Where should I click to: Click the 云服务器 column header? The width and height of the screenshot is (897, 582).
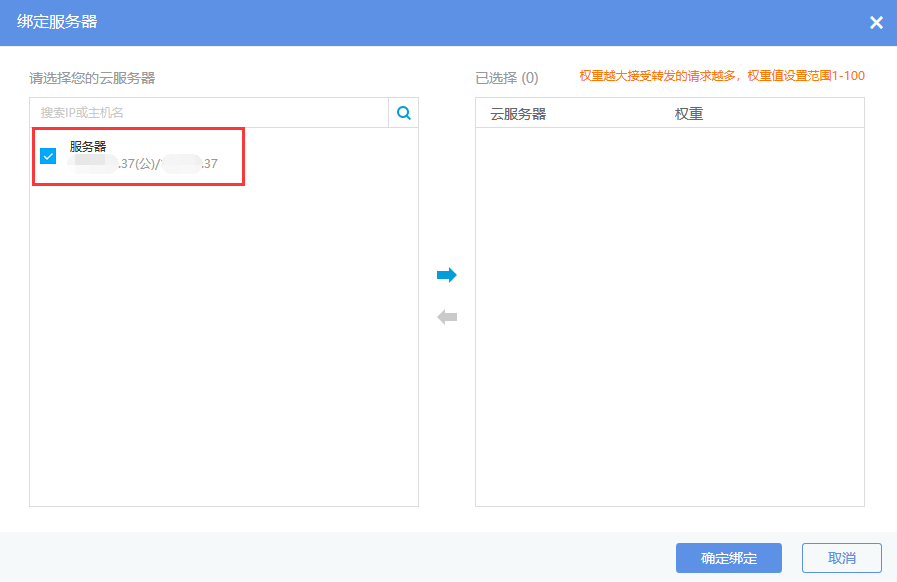pyautogui.click(x=518, y=114)
